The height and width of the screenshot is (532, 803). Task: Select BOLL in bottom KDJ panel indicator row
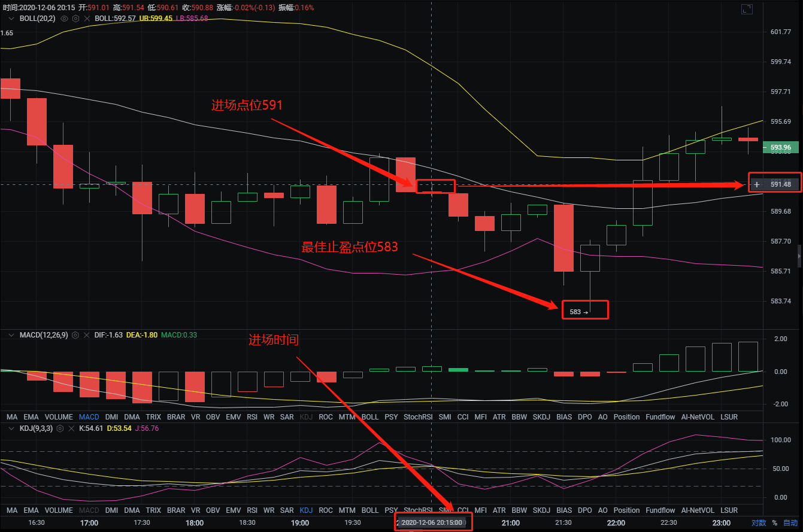370,510
